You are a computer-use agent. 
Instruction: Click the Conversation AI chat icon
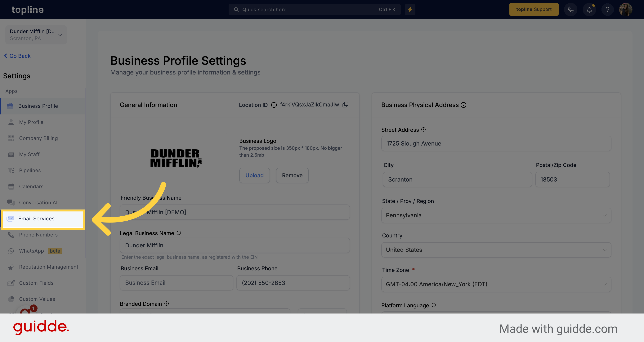point(11,203)
